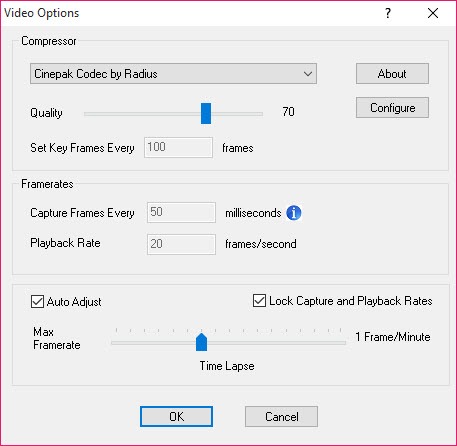
Task: Click the About button
Action: (392, 74)
